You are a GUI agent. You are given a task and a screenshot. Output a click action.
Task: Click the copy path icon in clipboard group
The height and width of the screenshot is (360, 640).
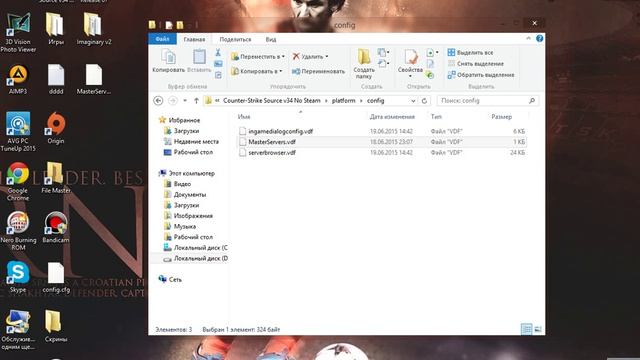tap(218, 64)
